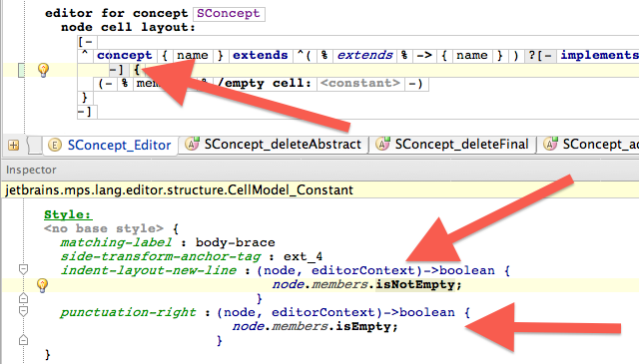Collapse the punctuation-right block fold marker
Image resolution: width=639 pixels, height=364 pixels.
[x=24, y=311]
